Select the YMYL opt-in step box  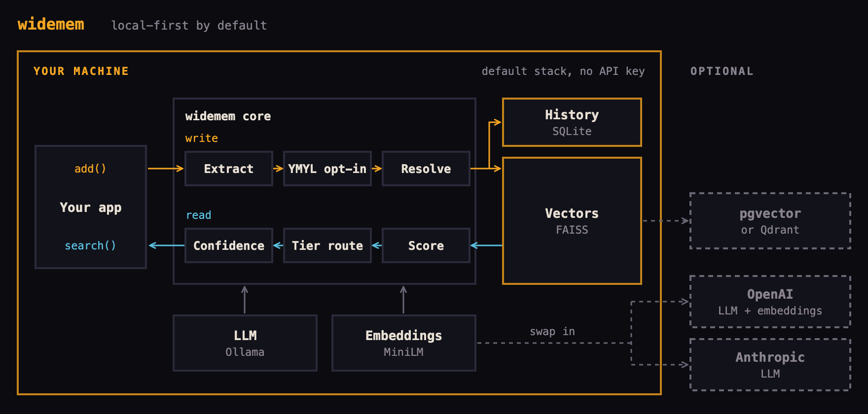(x=327, y=169)
